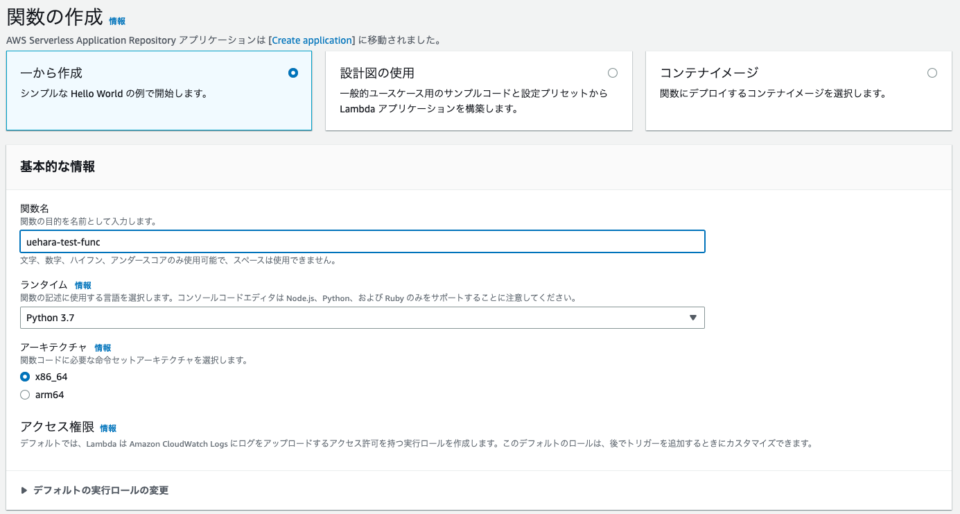Click the arm64 option label text
Viewport: 960px width, 514px height.
pyautogui.click(x=49, y=394)
